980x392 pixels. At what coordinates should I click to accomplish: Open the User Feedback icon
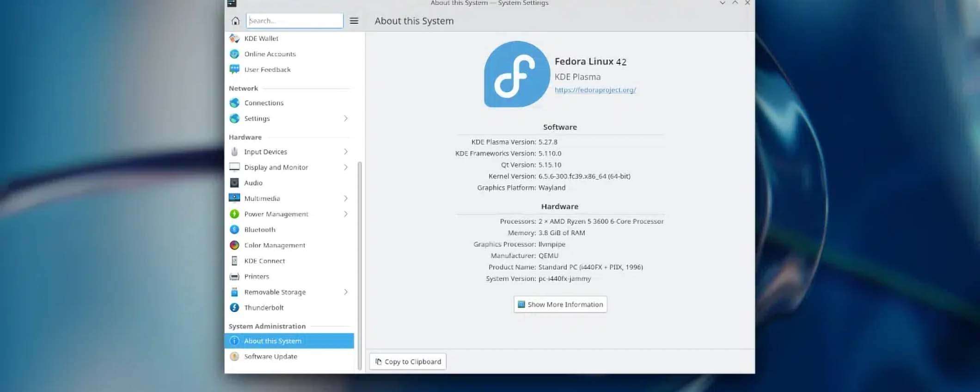pyautogui.click(x=234, y=69)
